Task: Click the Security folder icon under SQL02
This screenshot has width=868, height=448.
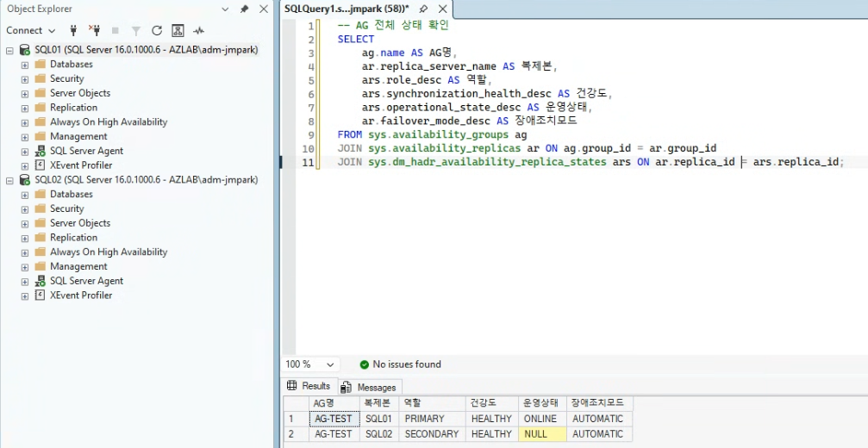Action: point(40,208)
